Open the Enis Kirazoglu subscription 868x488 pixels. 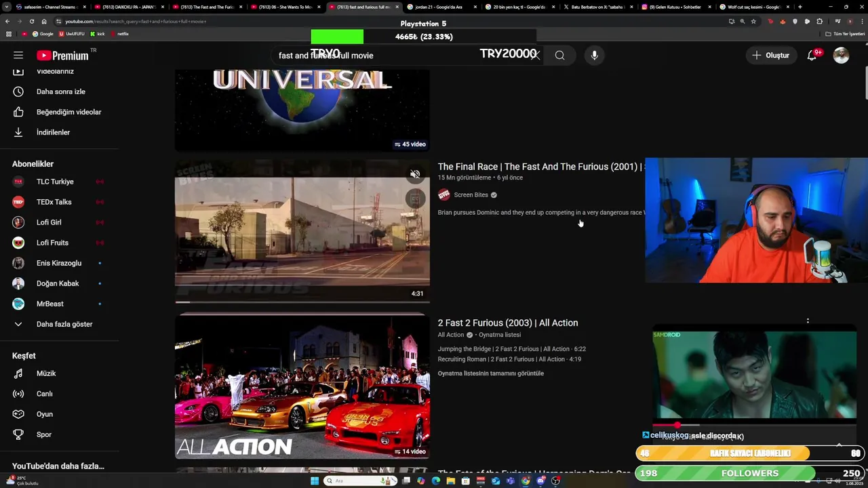tap(60, 263)
